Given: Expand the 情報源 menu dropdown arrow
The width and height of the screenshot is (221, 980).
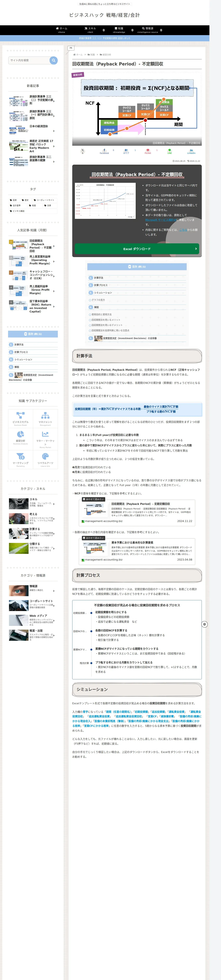Looking at the screenshot, I should (x=161, y=30).
